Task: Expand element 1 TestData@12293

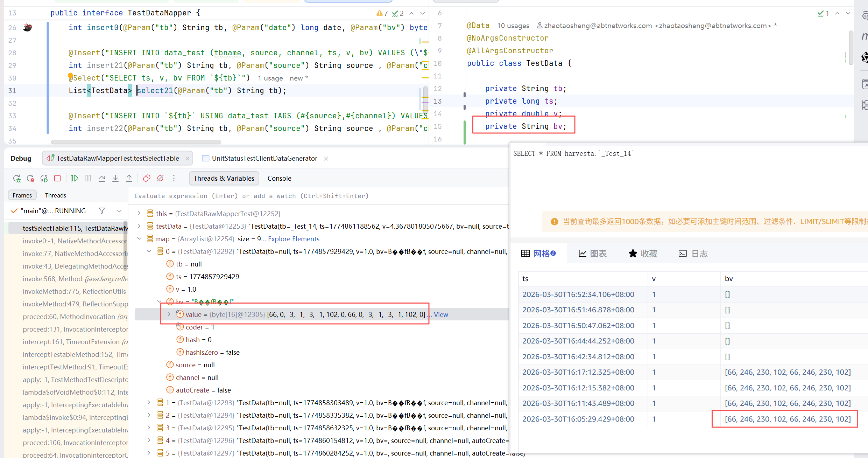Action: [x=149, y=402]
